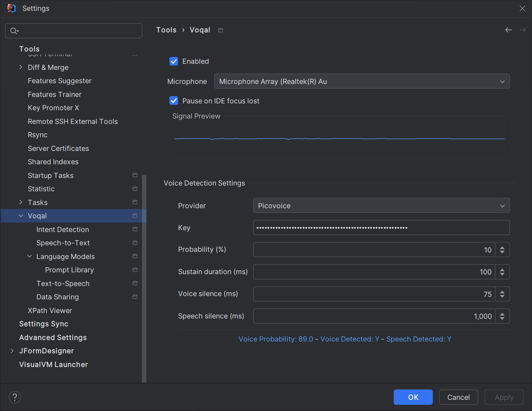The width and height of the screenshot is (532, 411).
Task: Open help with the question mark icon
Action: coord(15,397)
